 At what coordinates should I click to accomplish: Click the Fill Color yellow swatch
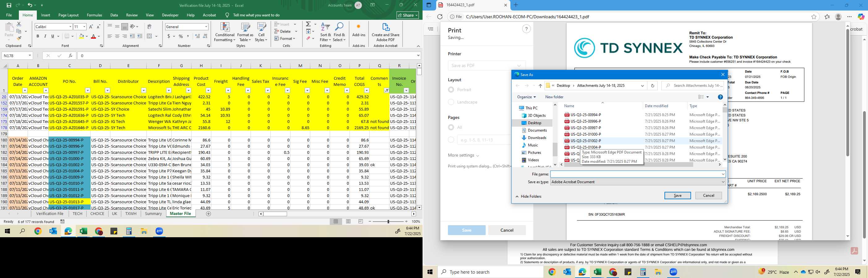[x=81, y=36]
